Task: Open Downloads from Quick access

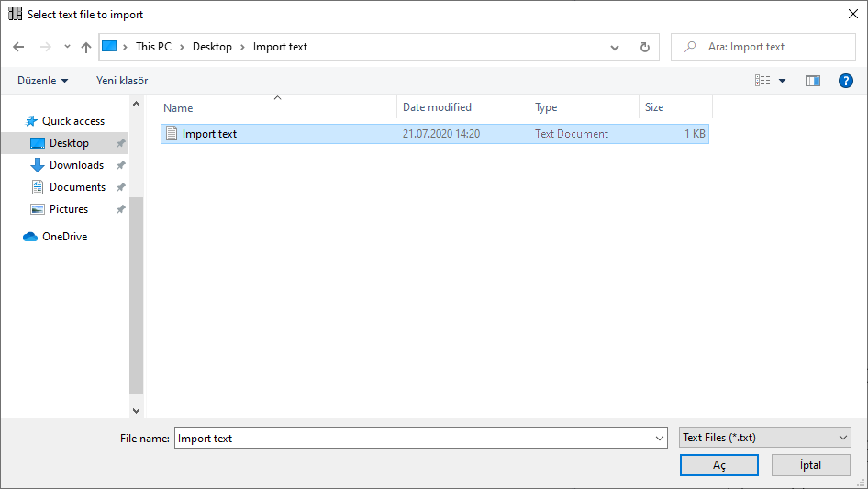Action: coord(76,165)
